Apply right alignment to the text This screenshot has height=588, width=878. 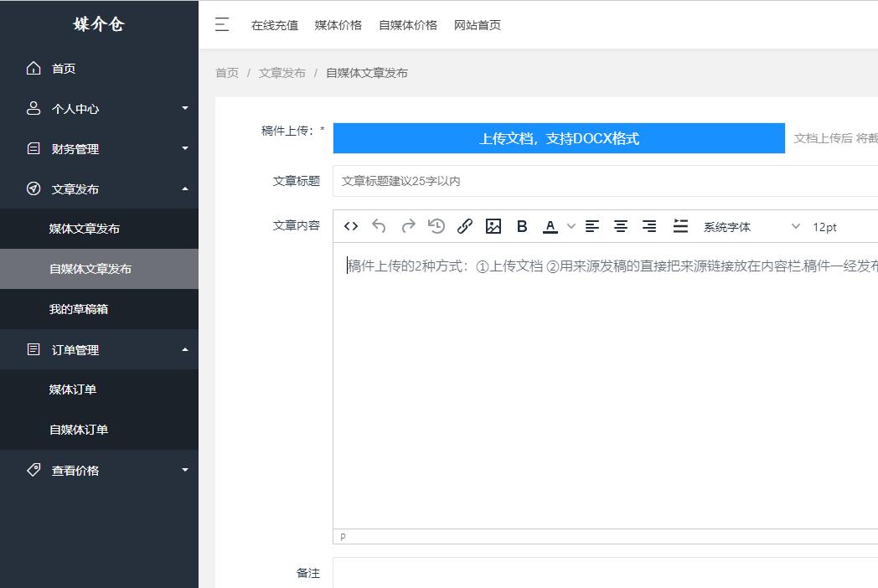tap(649, 225)
